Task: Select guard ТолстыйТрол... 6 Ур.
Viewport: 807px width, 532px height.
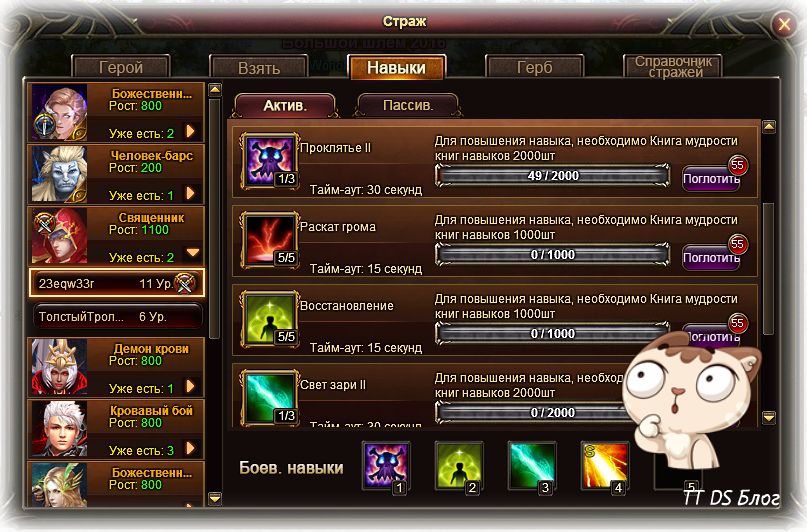Action: point(117,316)
